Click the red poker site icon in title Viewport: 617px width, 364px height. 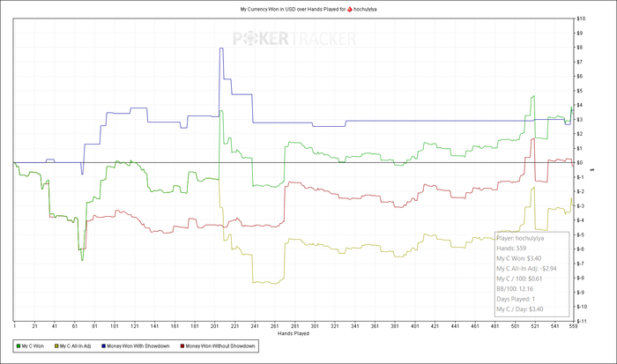[x=350, y=9]
